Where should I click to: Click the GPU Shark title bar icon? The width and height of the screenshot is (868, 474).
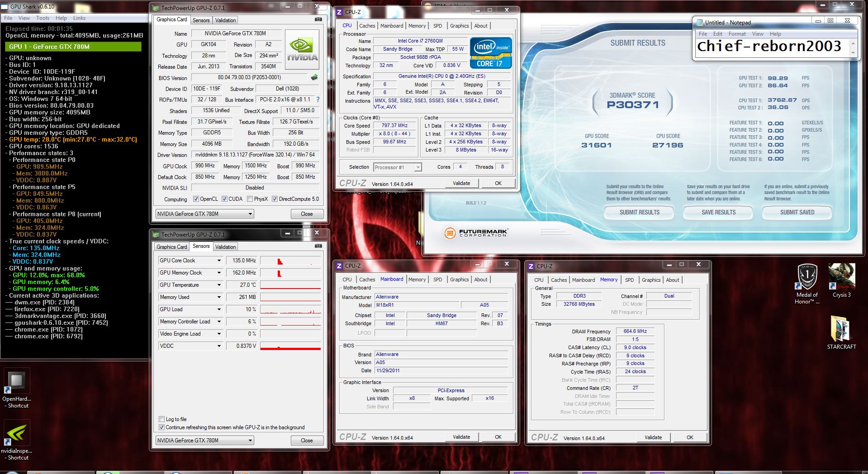5,6
